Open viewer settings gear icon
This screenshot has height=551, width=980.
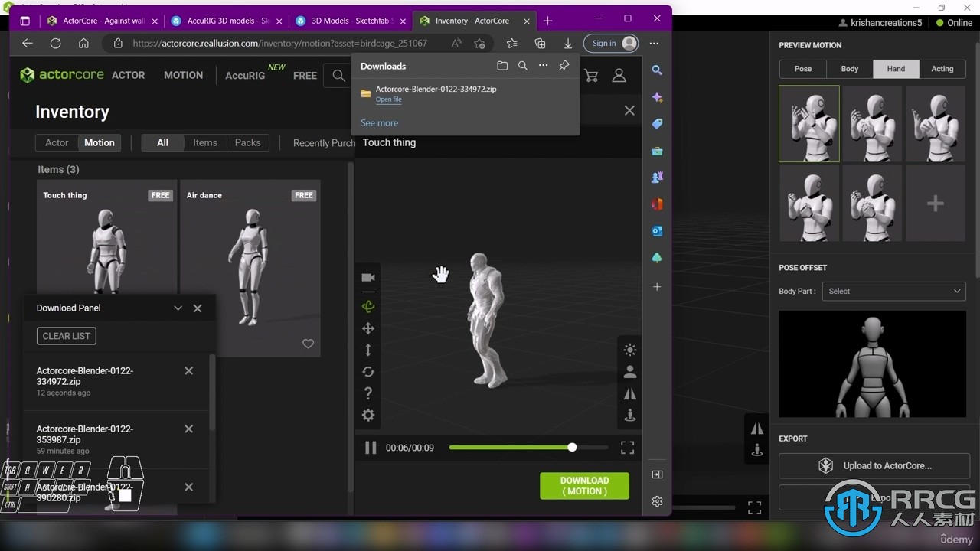(368, 415)
